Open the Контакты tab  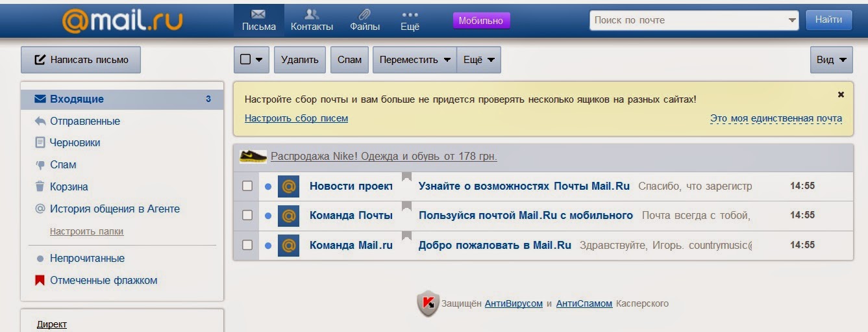[312, 20]
